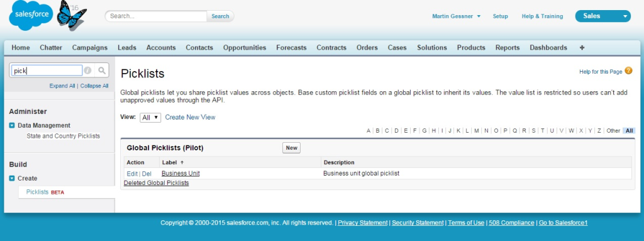Collapse the Data Management section arrow
The height and width of the screenshot is (241, 644).
(x=12, y=125)
